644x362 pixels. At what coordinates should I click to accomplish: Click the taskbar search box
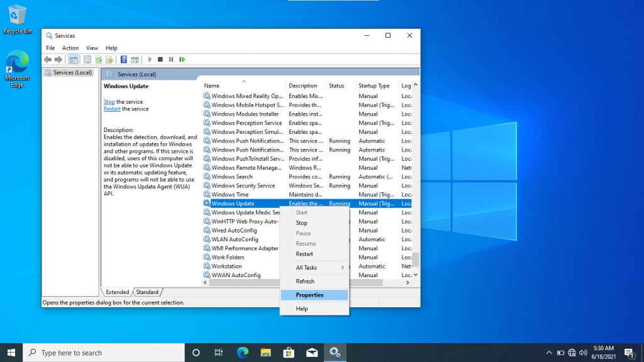104,353
